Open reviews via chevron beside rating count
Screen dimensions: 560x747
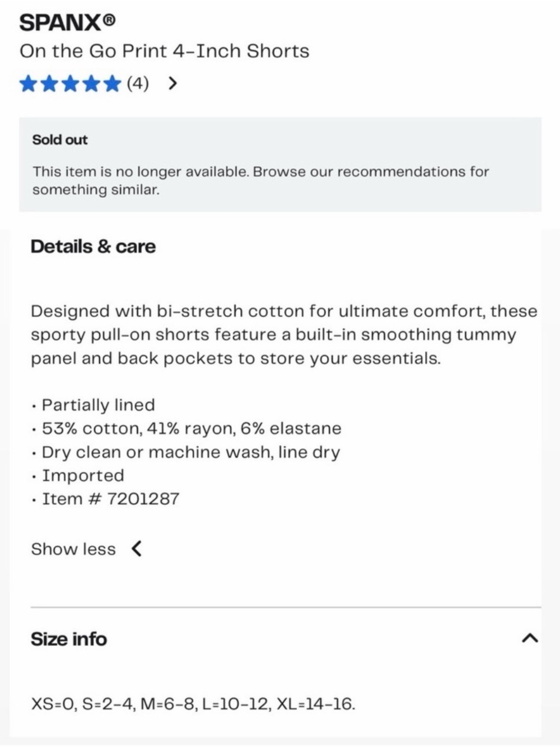173,83
